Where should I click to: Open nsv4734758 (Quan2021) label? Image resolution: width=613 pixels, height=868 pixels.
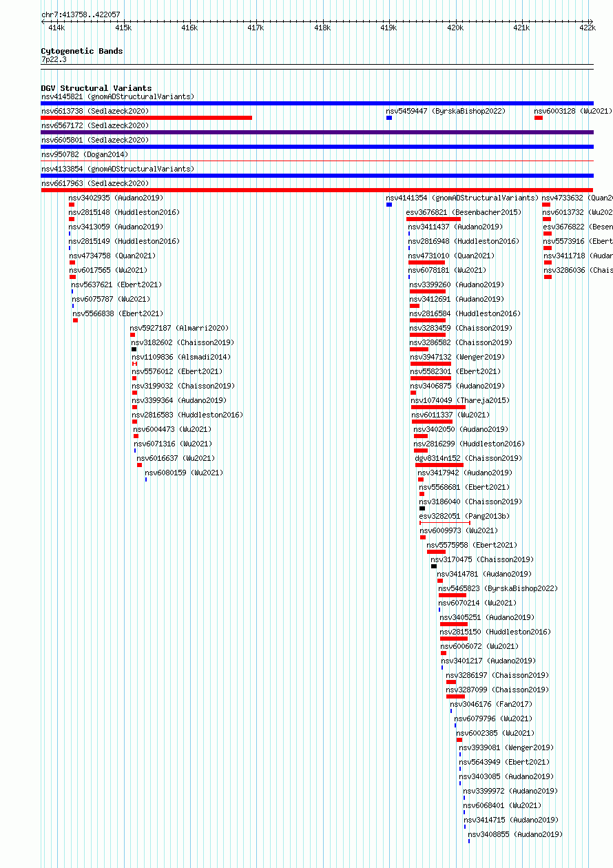(x=112, y=256)
